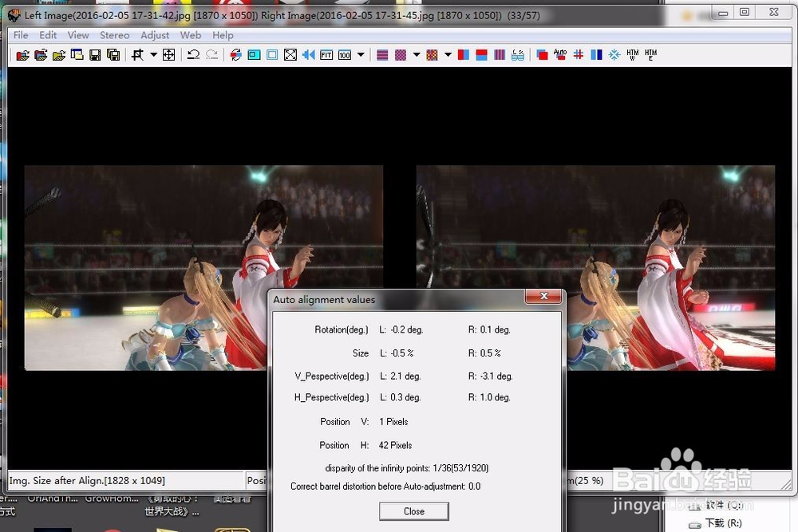Toggle the red grid hash icon
798x532 pixels.
(x=578, y=55)
